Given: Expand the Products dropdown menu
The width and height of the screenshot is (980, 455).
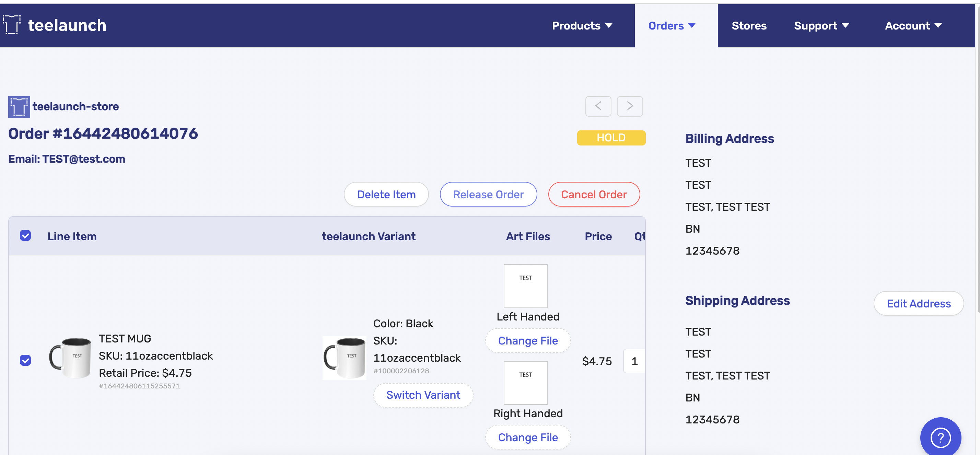Looking at the screenshot, I should point(582,26).
